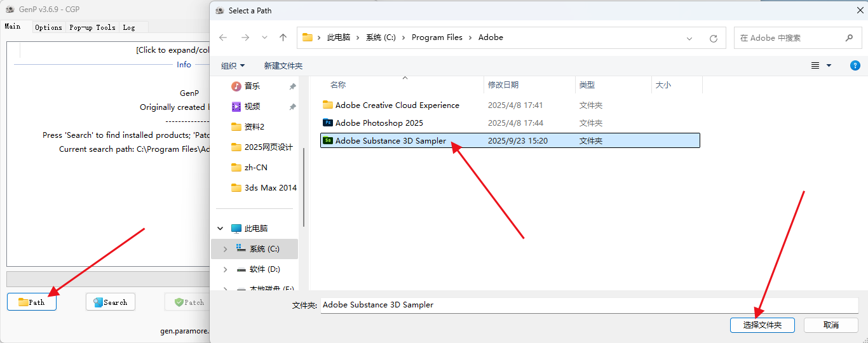The height and width of the screenshot is (343, 868).
Task: Click the forward navigation arrow
Action: click(244, 37)
